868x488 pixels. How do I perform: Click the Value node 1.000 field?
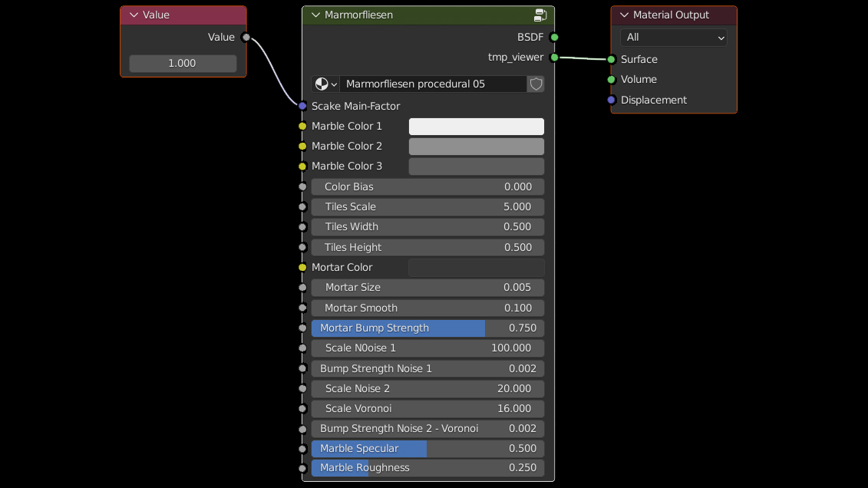tap(183, 63)
